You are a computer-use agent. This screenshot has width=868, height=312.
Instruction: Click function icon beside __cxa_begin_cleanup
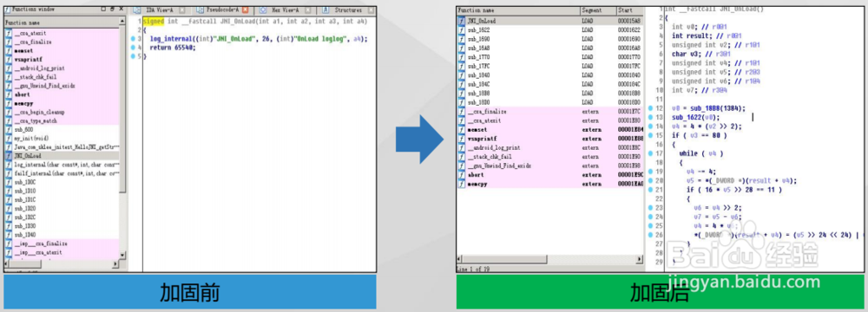pyautogui.click(x=9, y=112)
